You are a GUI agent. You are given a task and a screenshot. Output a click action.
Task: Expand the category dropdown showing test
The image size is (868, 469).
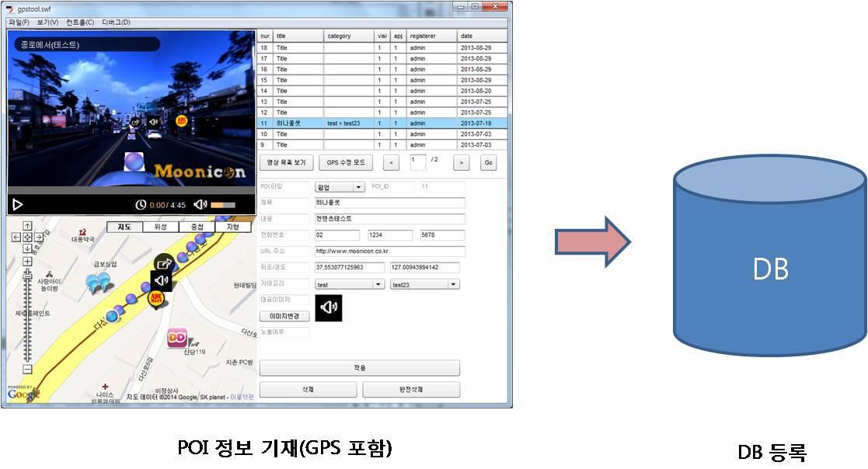coord(349,285)
